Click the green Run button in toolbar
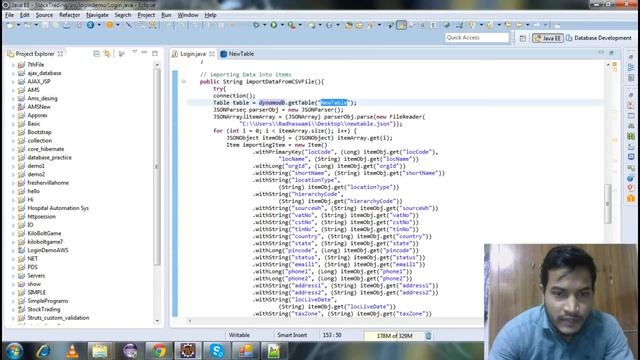640x360 pixels. [273, 25]
